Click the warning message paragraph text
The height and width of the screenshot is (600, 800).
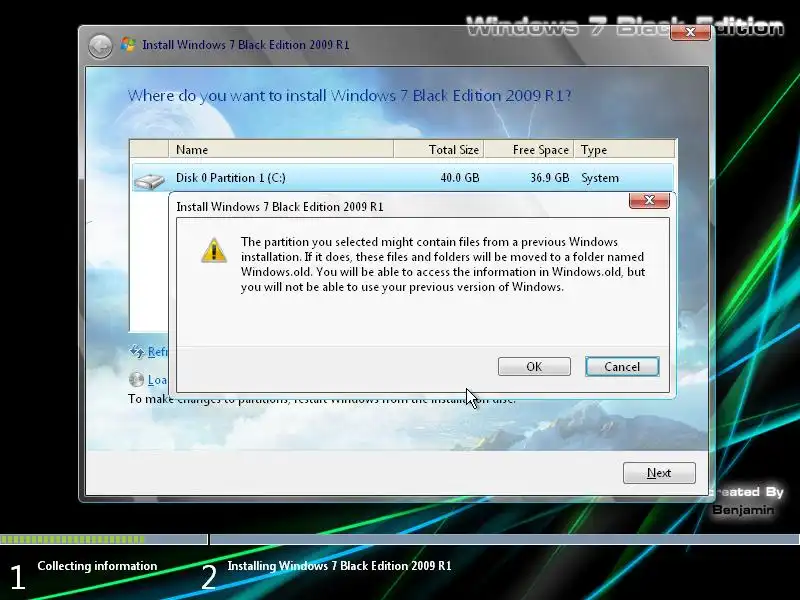443,264
